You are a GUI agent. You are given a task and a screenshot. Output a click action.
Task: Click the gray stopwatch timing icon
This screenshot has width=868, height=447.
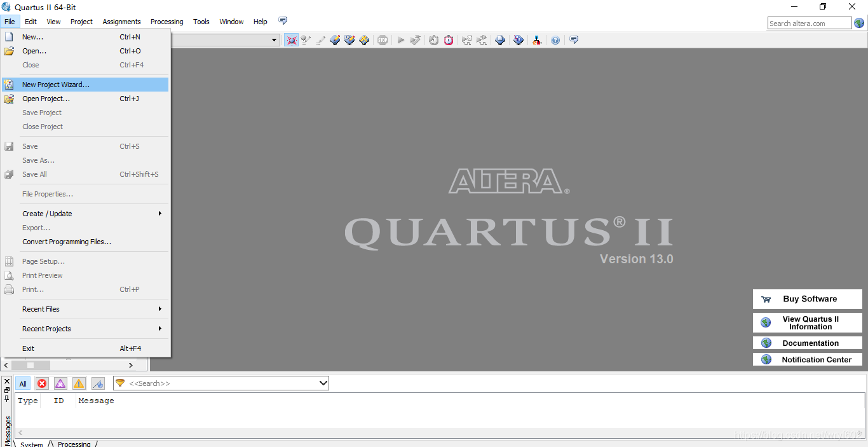433,40
